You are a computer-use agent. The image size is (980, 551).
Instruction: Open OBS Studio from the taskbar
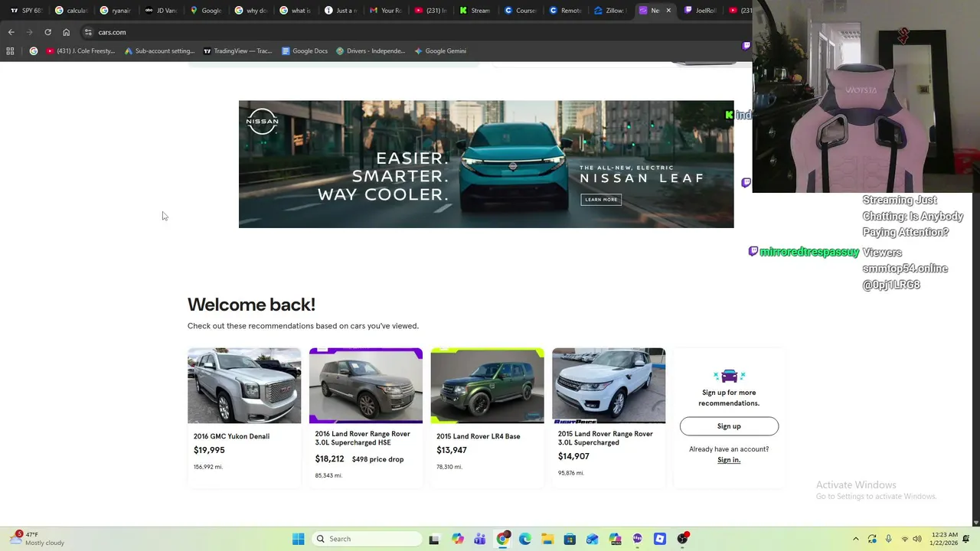coord(683,539)
